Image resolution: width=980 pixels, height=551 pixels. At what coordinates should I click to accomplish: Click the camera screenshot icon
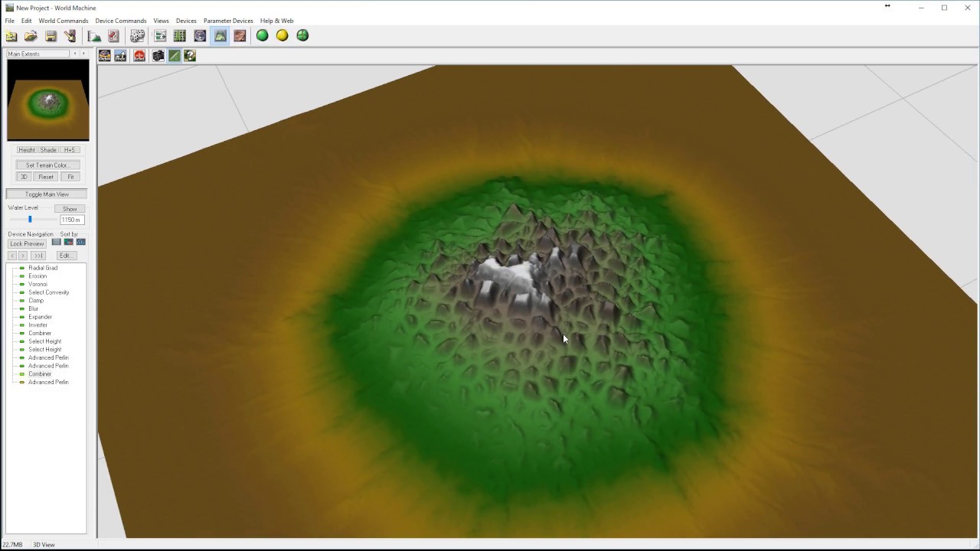pyautogui.click(x=158, y=56)
